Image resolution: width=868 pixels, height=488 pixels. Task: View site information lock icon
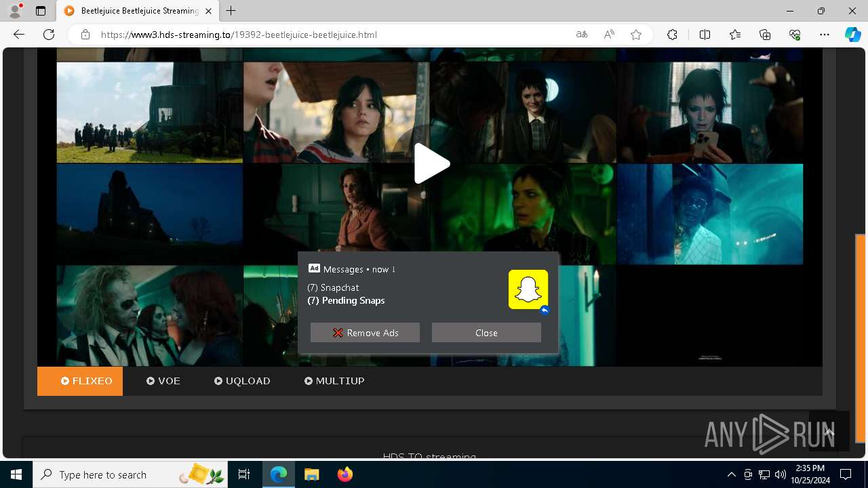point(85,35)
